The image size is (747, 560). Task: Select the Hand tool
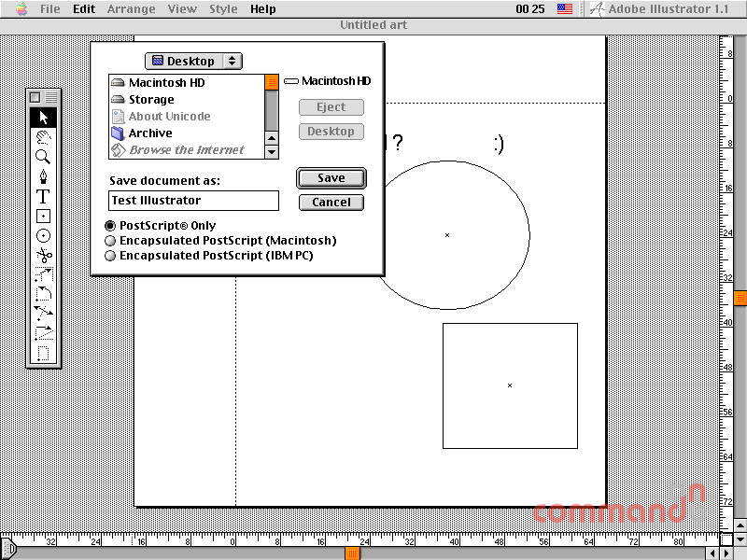(43, 137)
